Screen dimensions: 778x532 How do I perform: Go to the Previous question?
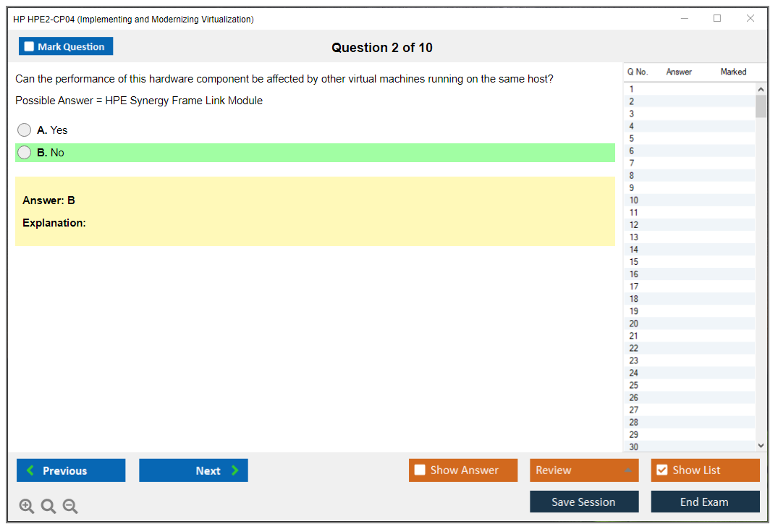point(71,470)
